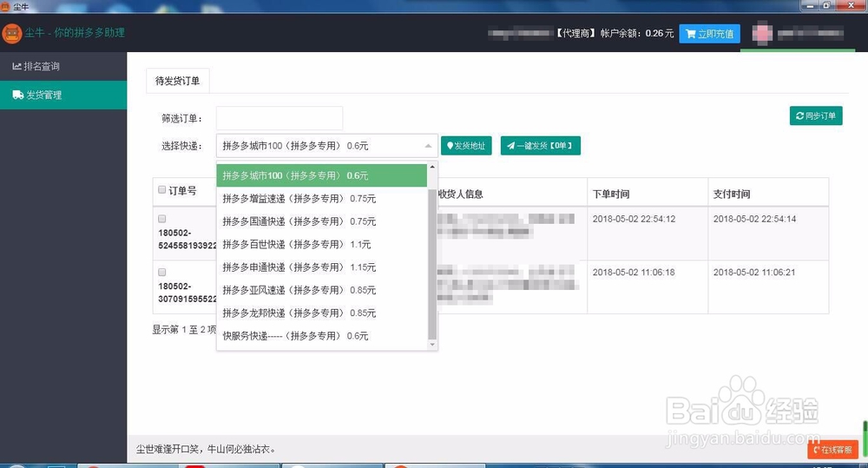This screenshot has height=468, width=868.
Task: Switch to the 待发货订单 tab
Action: pyautogui.click(x=177, y=81)
